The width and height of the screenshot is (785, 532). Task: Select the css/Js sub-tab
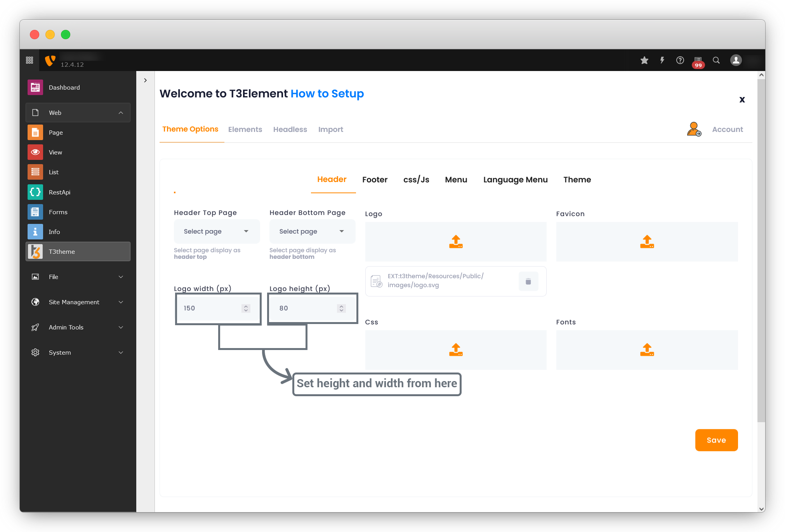click(416, 180)
